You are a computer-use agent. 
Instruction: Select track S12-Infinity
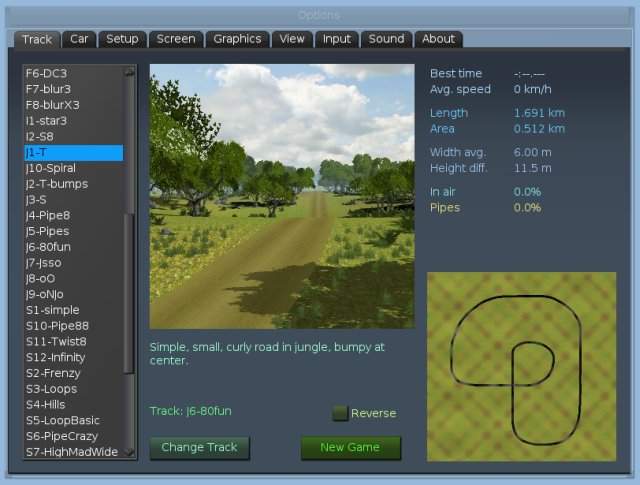[74, 357]
